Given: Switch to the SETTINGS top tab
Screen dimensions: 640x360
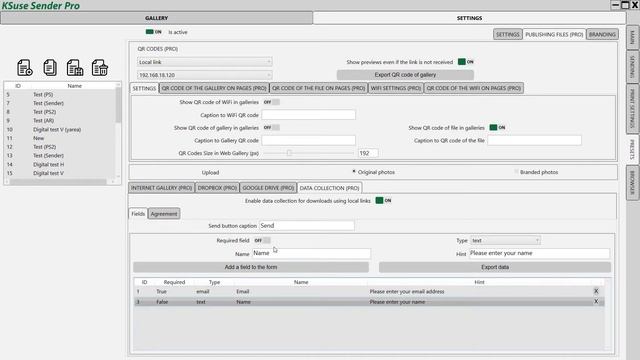Looking at the screenshot, I should pyautogui.click(x=469, y=18).
